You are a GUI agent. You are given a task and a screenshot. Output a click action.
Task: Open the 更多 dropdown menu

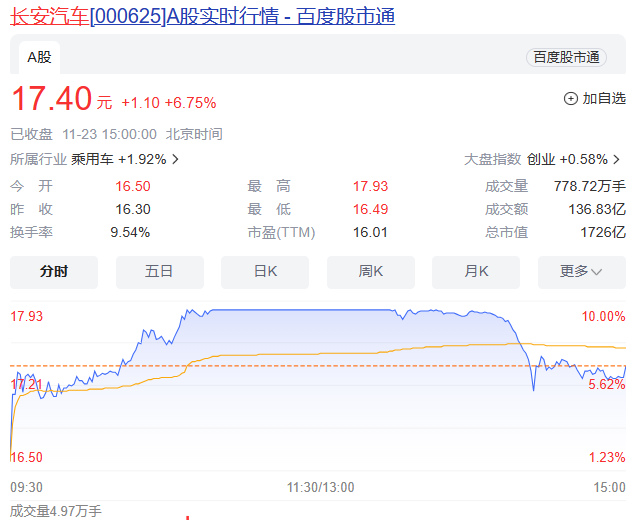point(581,272)
